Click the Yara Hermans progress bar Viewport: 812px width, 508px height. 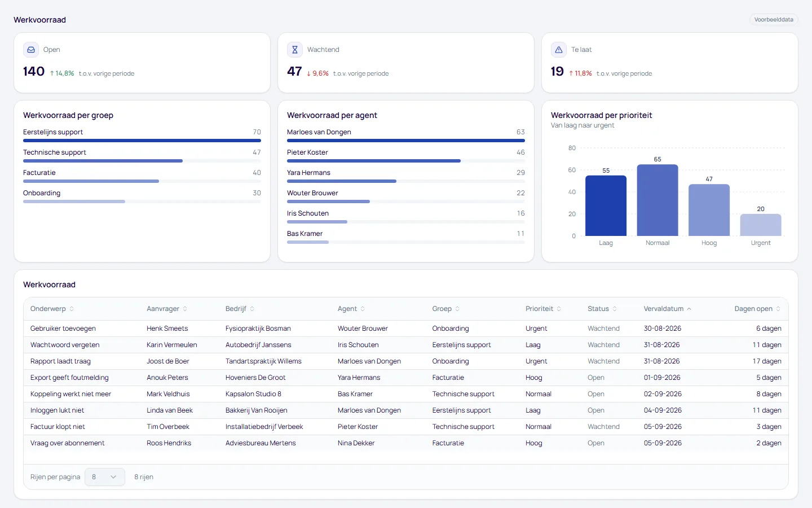tap(406, 181)
